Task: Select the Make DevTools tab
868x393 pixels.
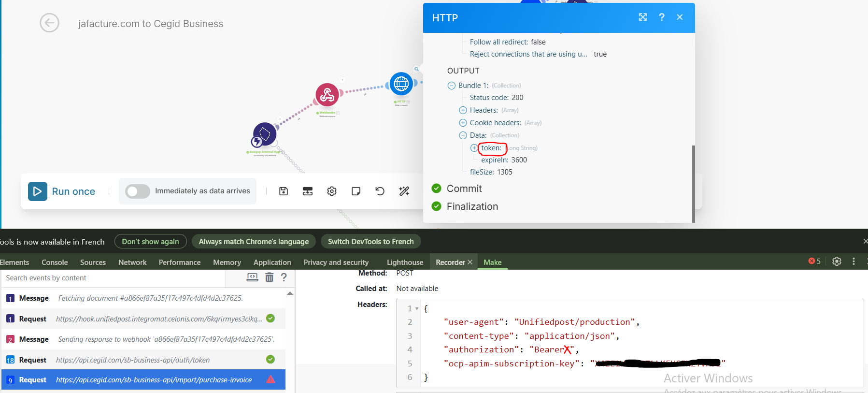Action: coord(492,262)
